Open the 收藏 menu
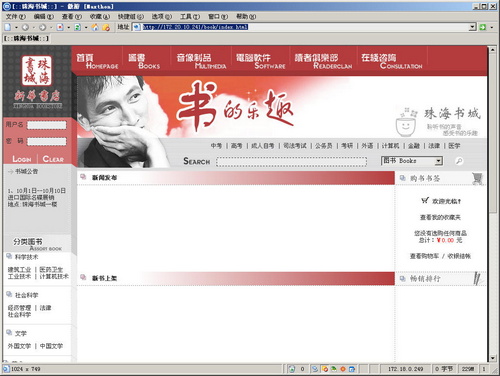The width and height of the screenshot is (500, 376). [99, 16]
